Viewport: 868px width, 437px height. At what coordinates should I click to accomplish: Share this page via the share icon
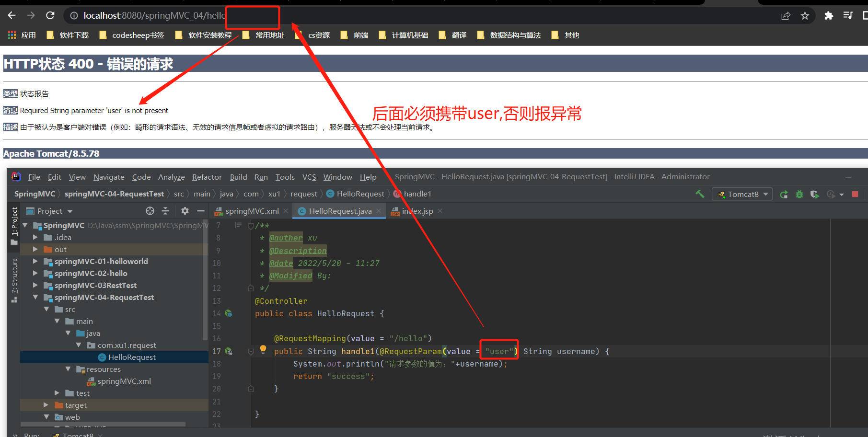click(786, 16)
